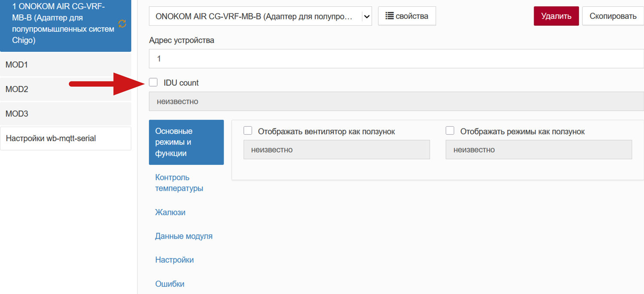Click the list icon on свойства button
The image size is (644, 294).
pyautogui.click(x=389, y=16)
